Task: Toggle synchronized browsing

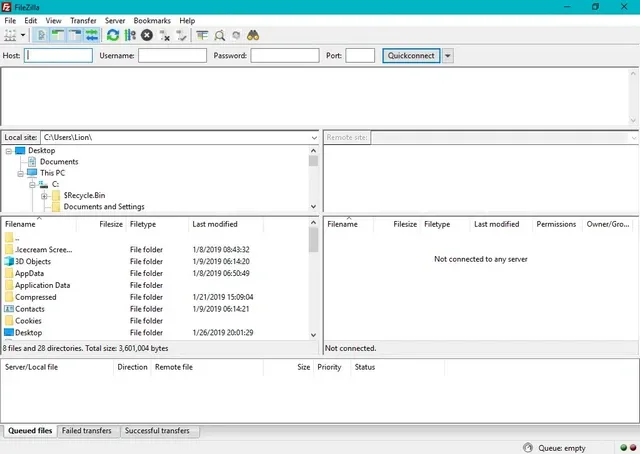Action: [236, 36]
